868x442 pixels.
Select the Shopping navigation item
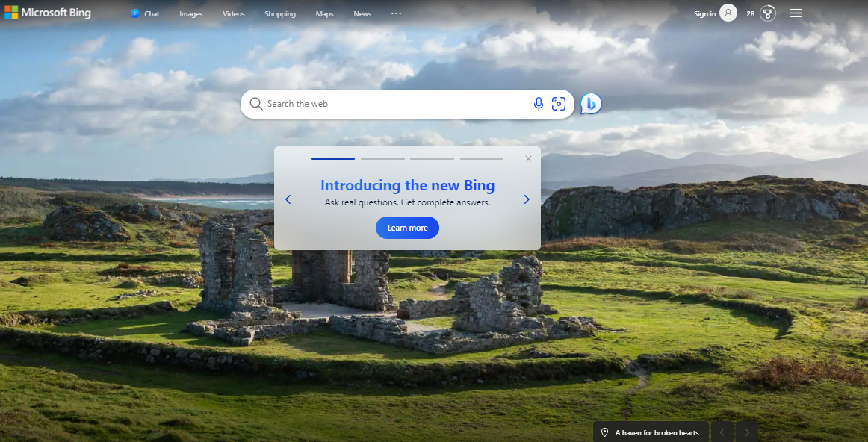(279, 13)
